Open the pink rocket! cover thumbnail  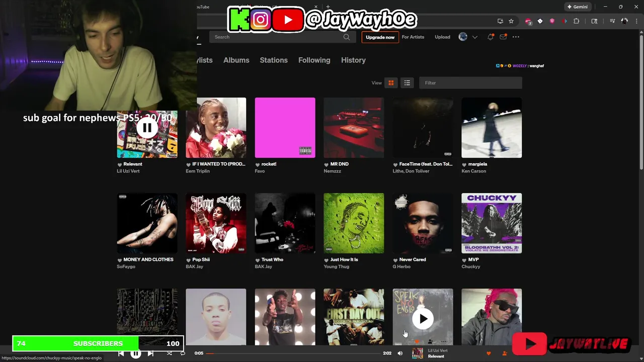285,128
